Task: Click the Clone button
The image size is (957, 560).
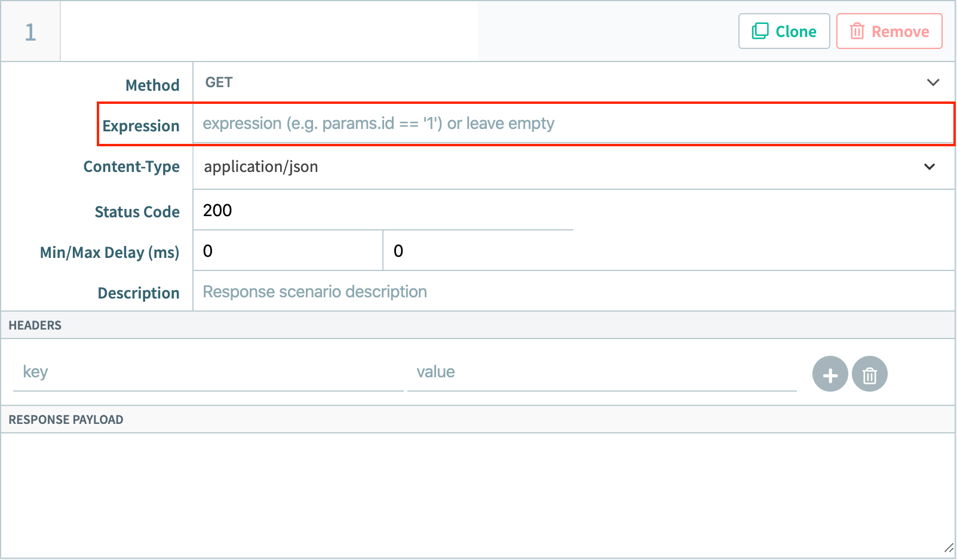Action: pos(784,31)
